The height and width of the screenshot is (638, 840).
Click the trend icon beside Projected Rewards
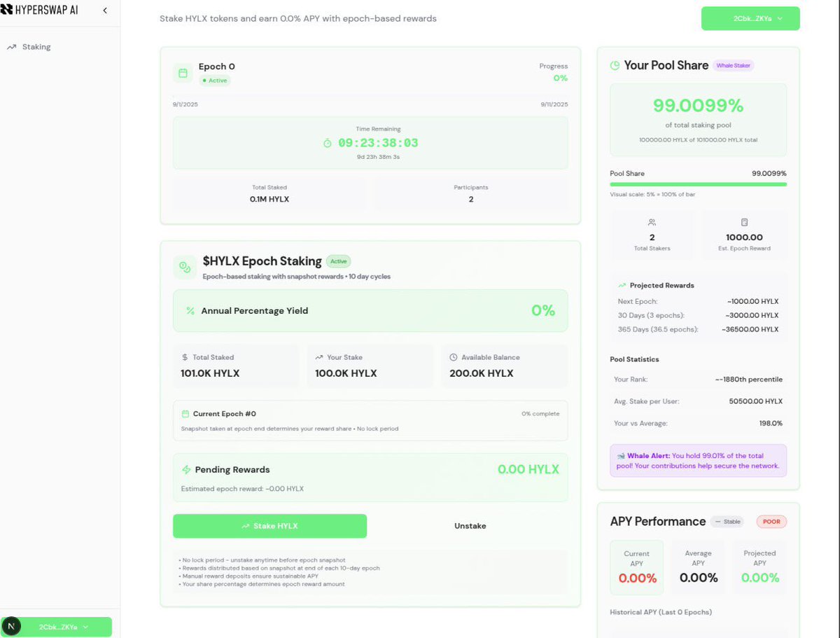click(622, 286)
